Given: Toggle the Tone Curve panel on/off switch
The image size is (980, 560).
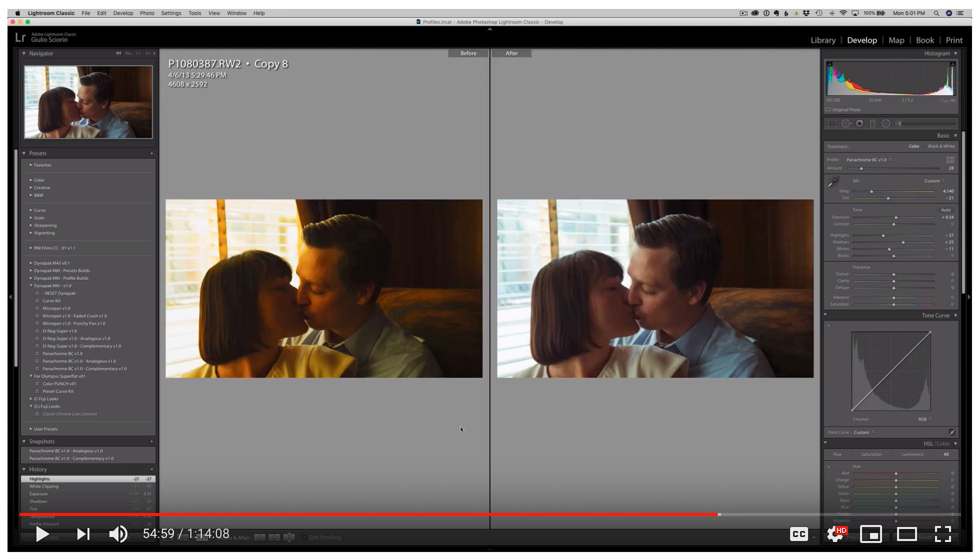Looking at the screenshot, I should pyautogui.click(x=825, y=315).
